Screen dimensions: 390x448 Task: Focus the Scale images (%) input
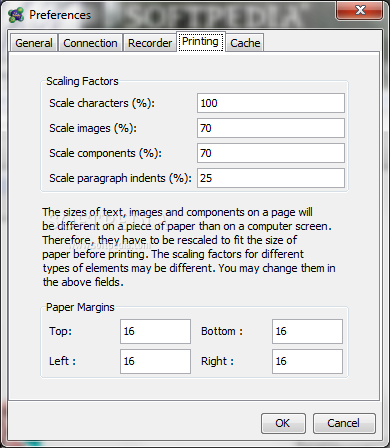(271, 128)
